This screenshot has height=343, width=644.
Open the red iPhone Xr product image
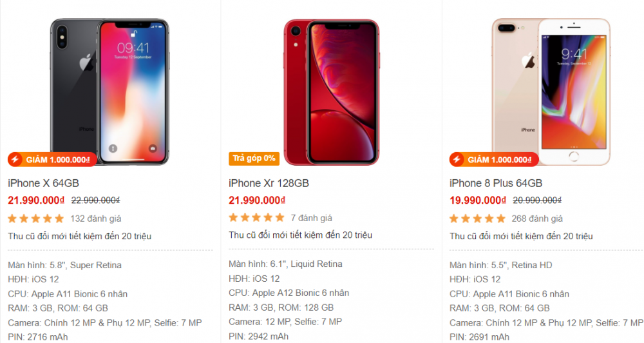coord(332,92)
